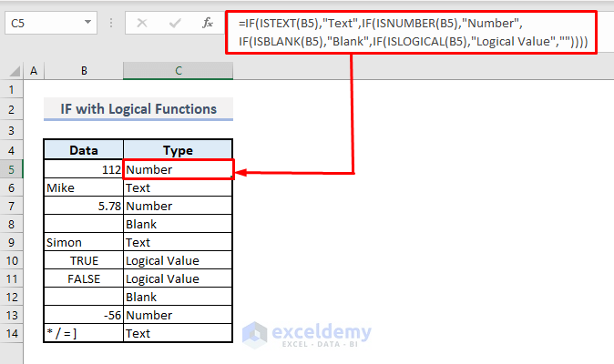This screenshot has height=364, width=614.
Task: Click the 'IF with Logical Functions' title cell
Action: tap(138, 109)
